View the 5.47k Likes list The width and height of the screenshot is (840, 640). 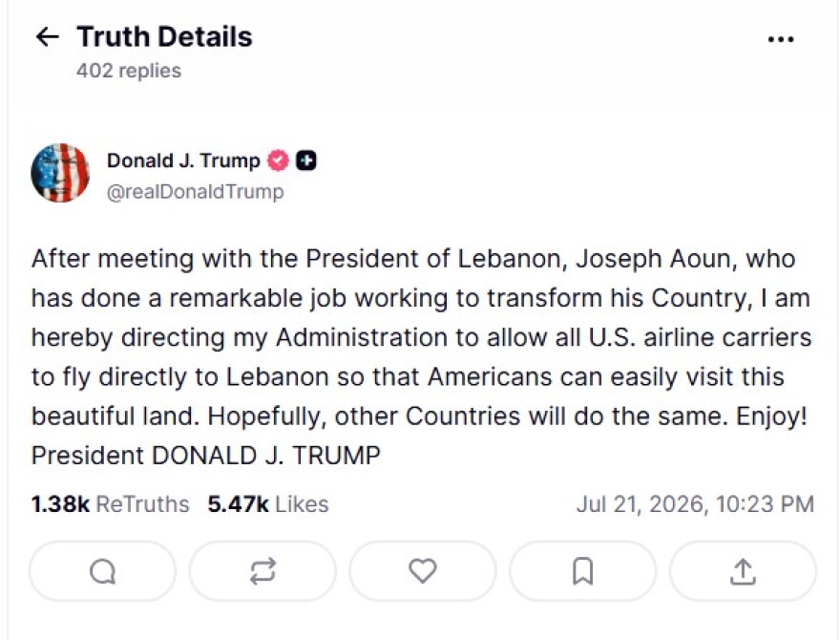click(268, 504)
